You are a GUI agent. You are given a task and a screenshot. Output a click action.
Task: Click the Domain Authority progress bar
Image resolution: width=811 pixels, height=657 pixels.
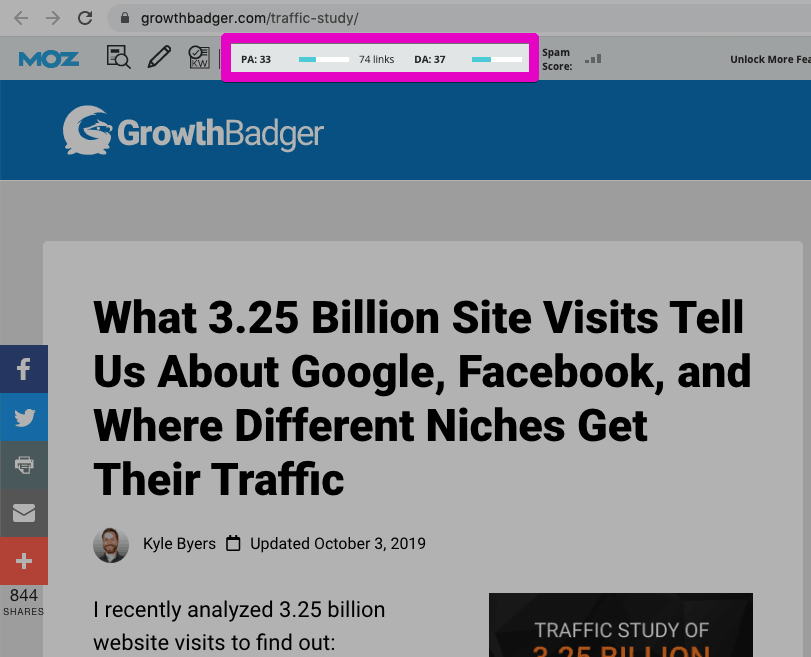[497, 59]
